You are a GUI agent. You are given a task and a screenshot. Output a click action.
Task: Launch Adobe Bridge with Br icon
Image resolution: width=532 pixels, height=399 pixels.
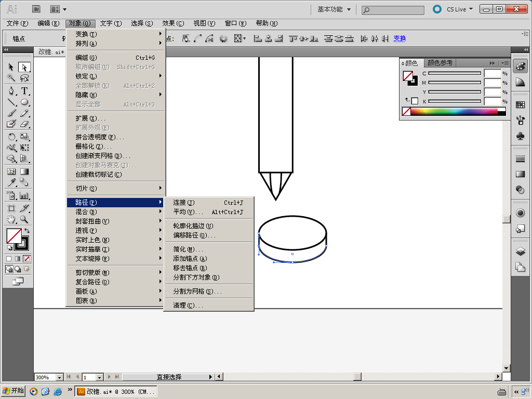tap(36, 9)
